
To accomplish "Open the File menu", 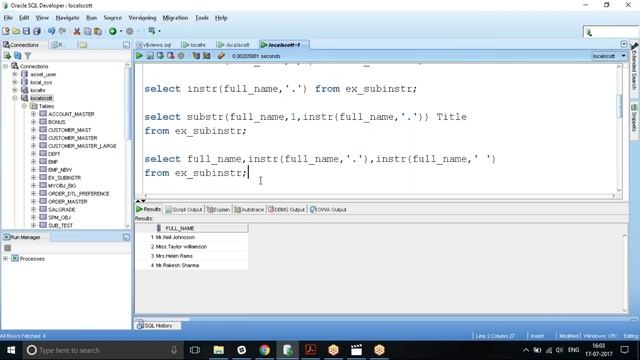I will pyautogui.click(x=8, y=18).
